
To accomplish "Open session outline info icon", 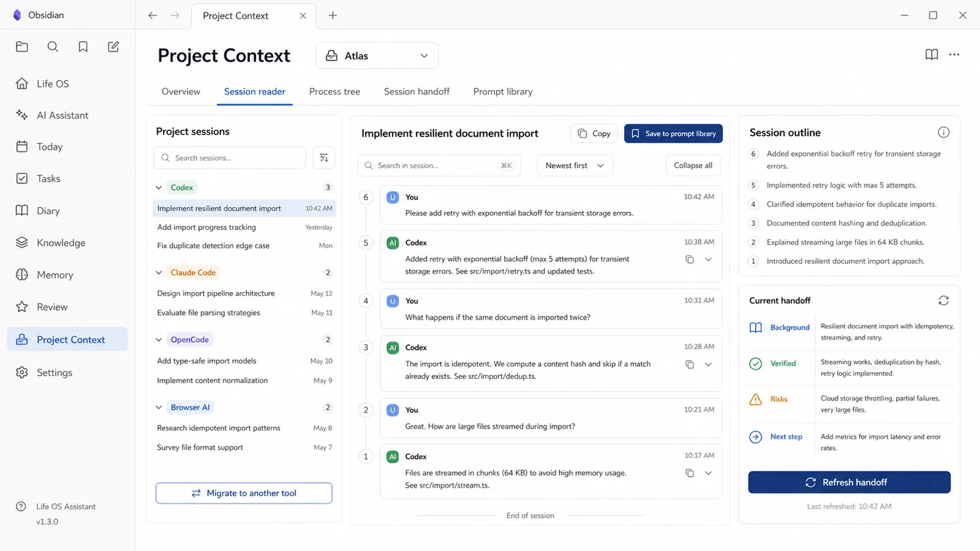I will [943, 132].
